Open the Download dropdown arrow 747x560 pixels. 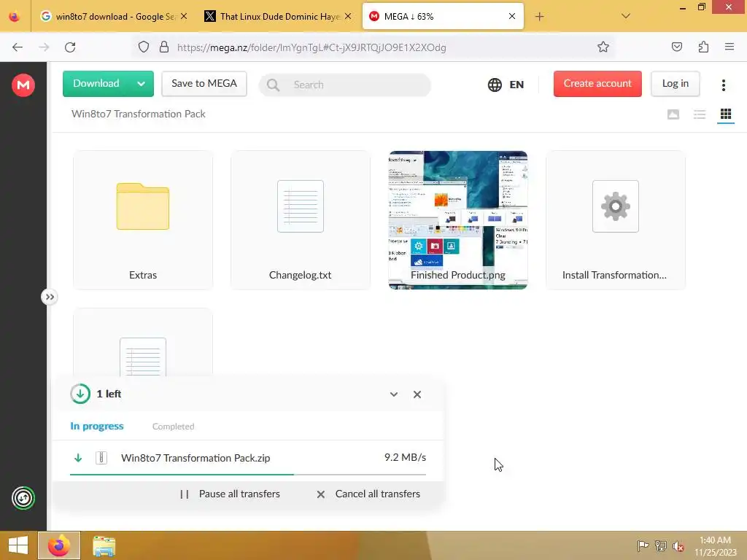tap(141, 84)
